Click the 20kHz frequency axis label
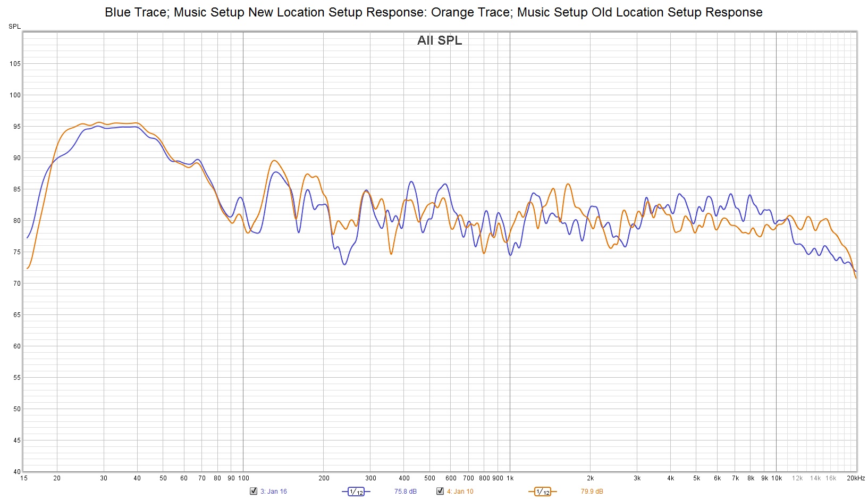The height and width of the screenshot is (499, 868). click(856, 478)
